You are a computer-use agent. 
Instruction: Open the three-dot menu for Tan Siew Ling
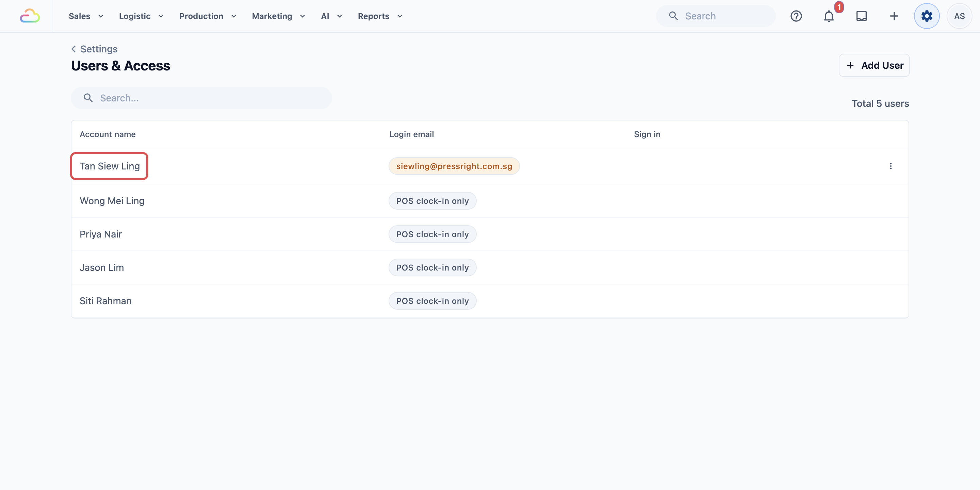[x=891, y=166]
